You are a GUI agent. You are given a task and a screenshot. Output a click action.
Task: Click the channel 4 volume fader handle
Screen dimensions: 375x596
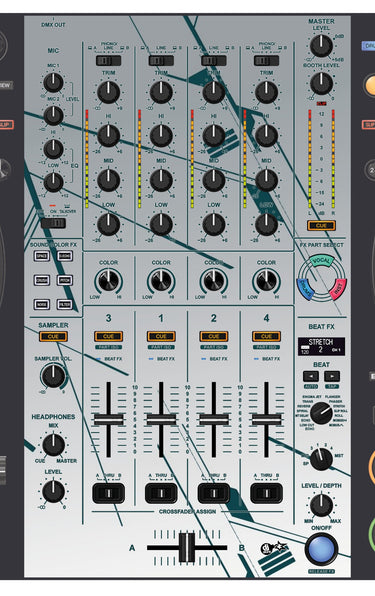point(266,420)
